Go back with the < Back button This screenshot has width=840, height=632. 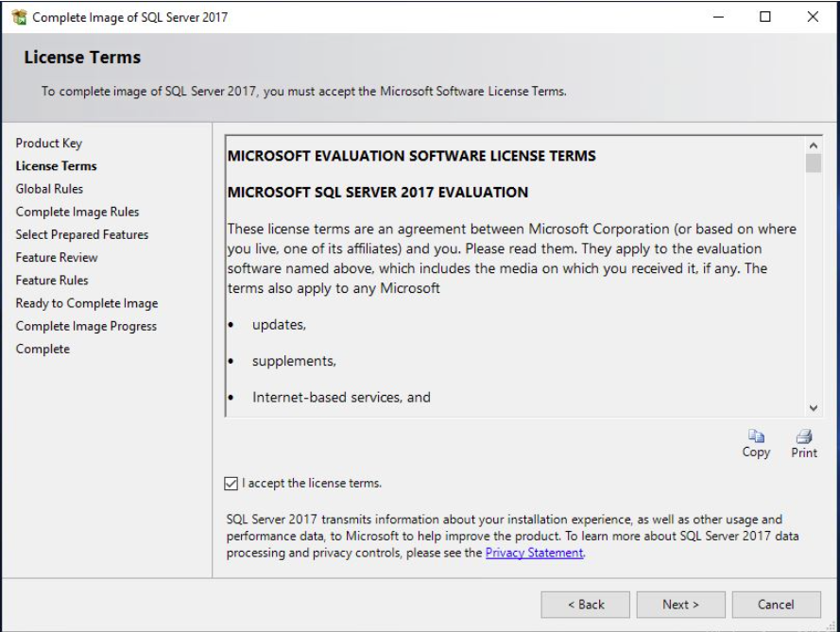586,605
